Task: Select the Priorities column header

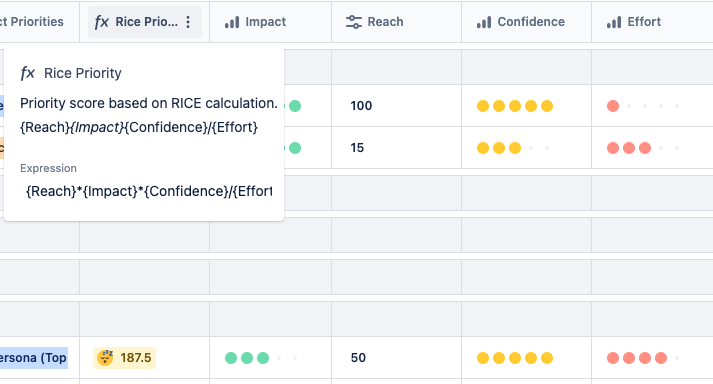Action: 40,22
